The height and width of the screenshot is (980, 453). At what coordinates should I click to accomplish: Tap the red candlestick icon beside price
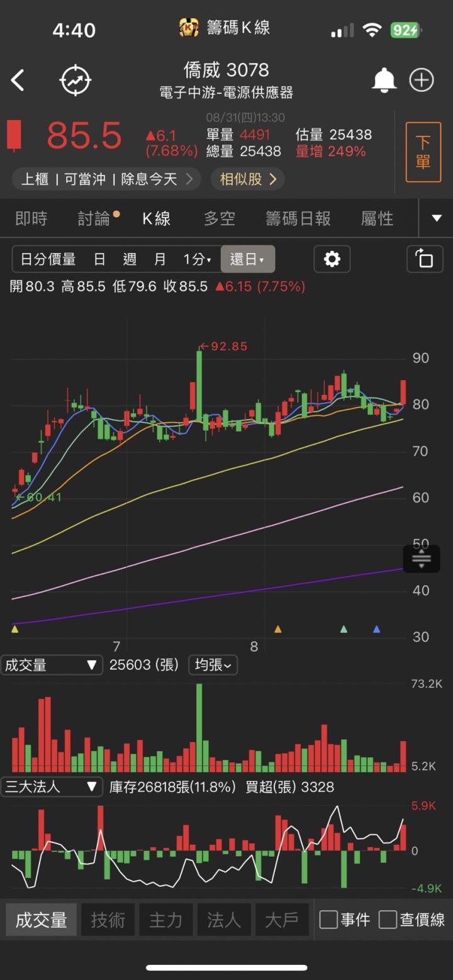pos(14,135)
